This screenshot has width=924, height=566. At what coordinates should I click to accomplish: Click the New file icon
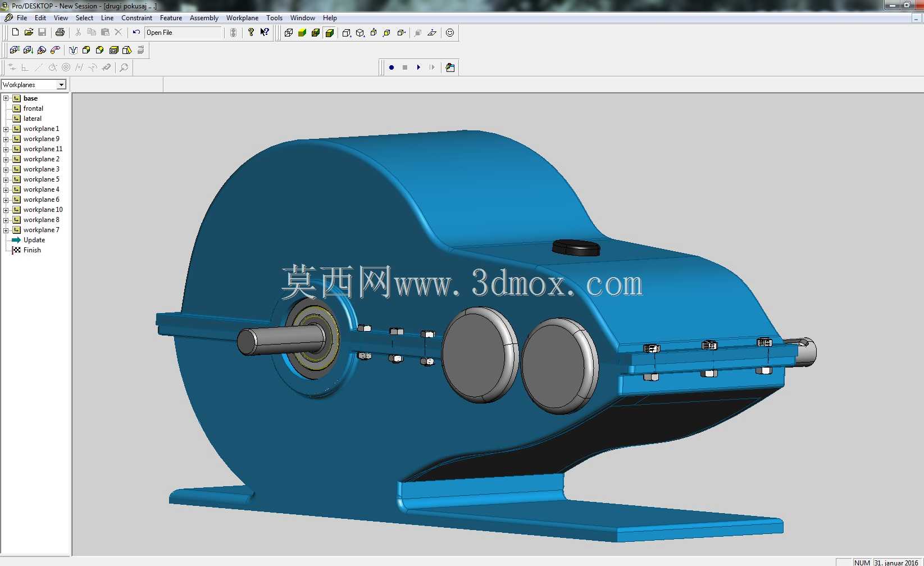click(16, 33)
